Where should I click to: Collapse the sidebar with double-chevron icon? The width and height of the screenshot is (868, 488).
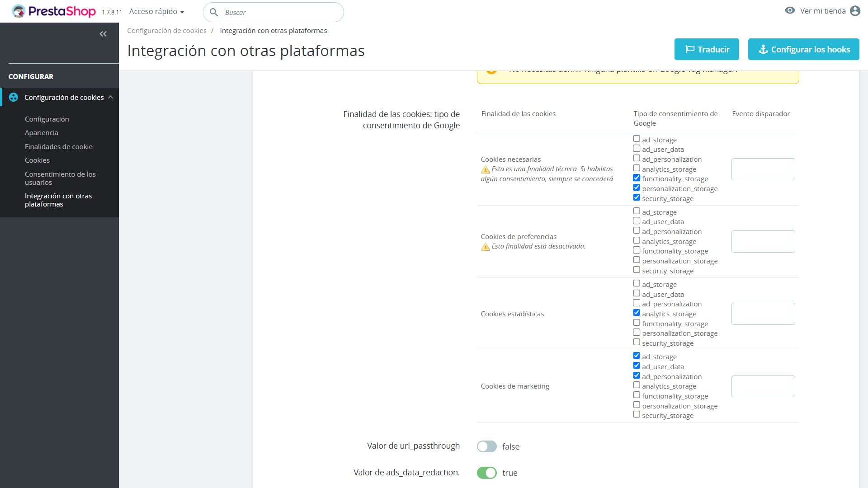coord(103,34)
